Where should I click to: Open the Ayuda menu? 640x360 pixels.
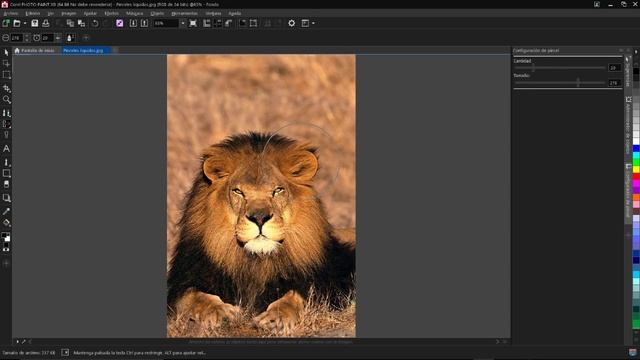coord(234,13)
